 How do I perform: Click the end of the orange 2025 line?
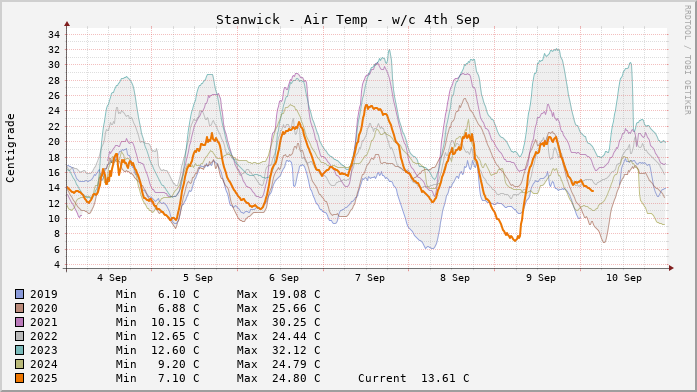coord(593,191)
